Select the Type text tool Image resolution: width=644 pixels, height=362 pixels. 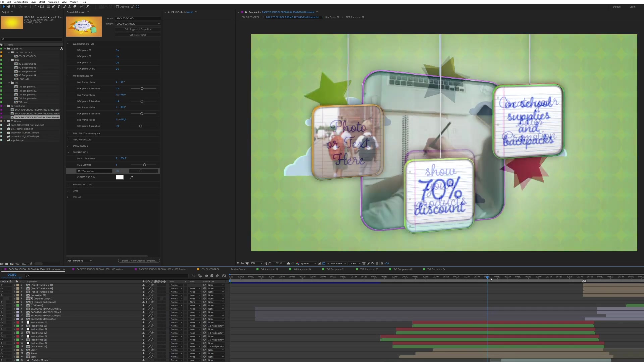(58, 6)
